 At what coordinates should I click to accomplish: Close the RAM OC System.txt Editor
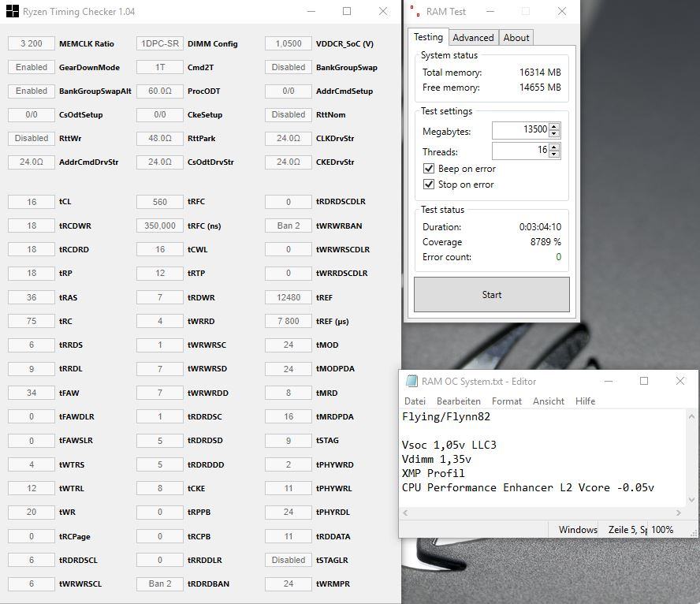click(680, 381)
